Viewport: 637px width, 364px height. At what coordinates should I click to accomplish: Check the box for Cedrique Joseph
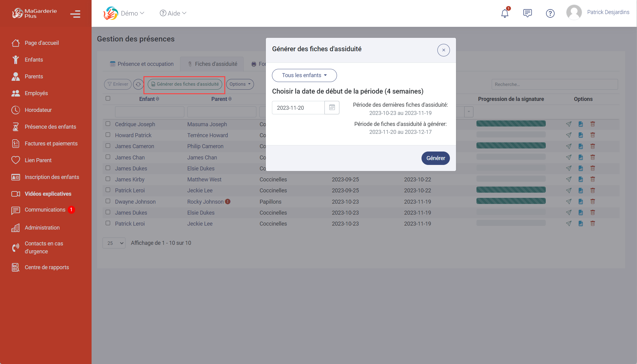[x=108, y=124]
